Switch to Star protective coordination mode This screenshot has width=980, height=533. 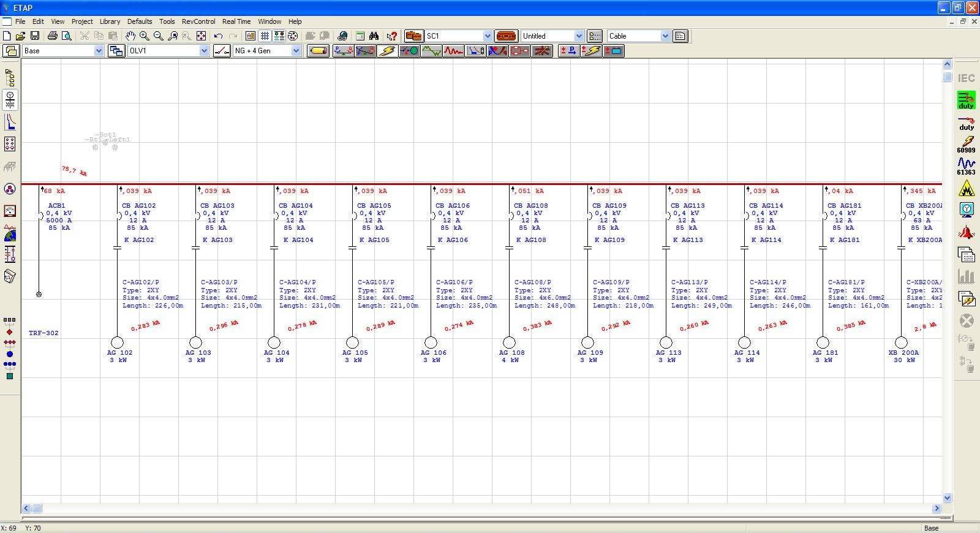pos(475,51)
